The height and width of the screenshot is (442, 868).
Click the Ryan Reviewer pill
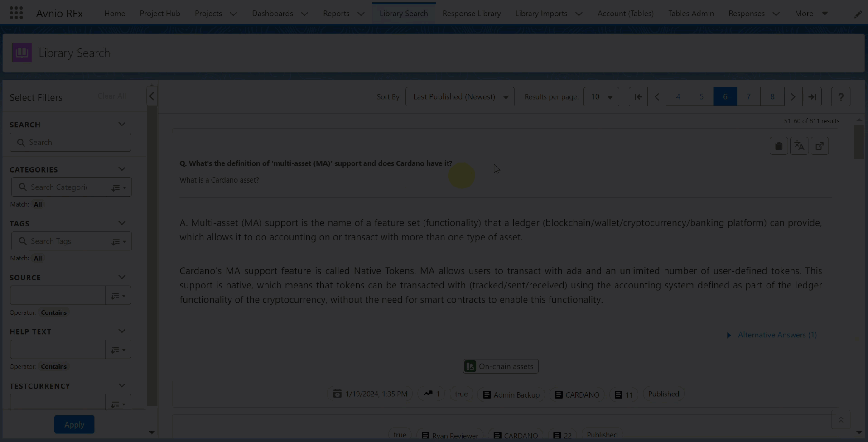point(450,435)
